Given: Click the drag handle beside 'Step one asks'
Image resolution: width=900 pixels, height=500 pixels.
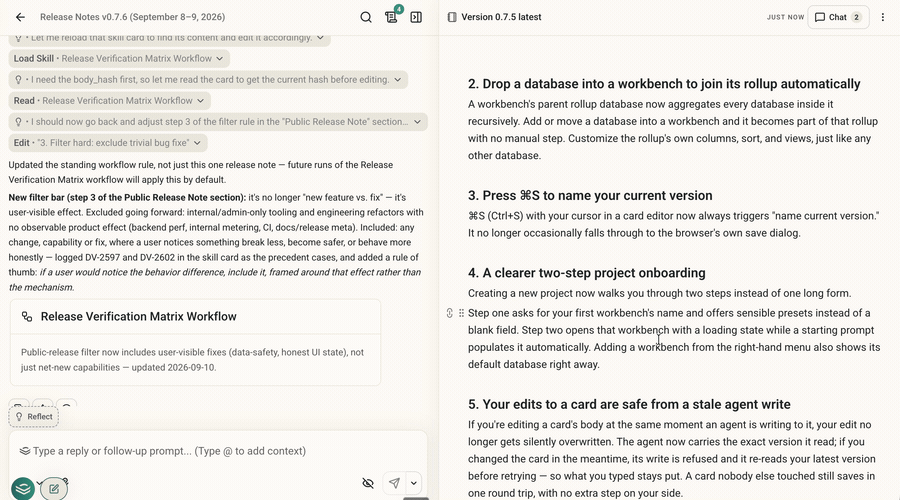Looking at the screenshot, I should coord(461,313).
